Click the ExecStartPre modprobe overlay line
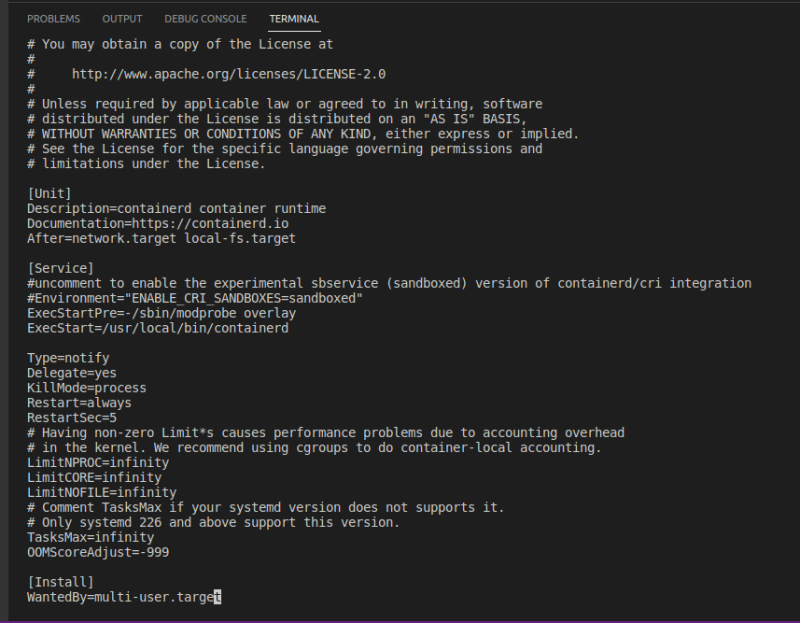 [x=161, y=313]
